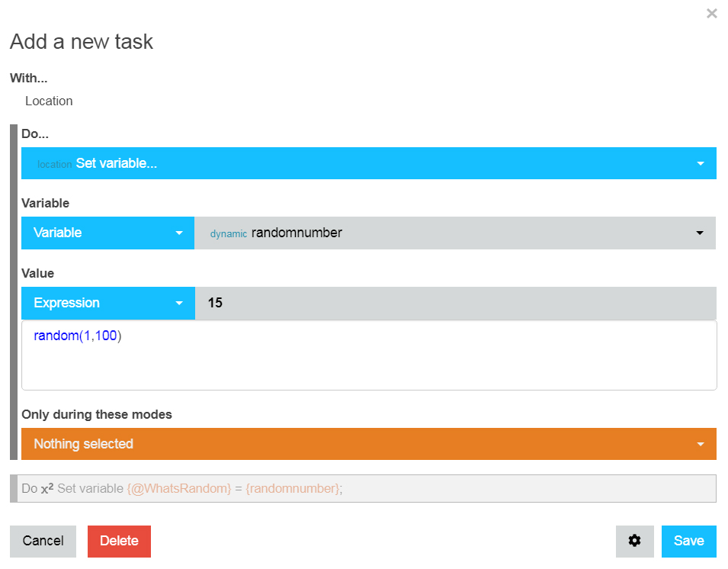This screenshot has height=569, width=728.
Task: Click the evaluated value field showing 15
Action: 455,303
